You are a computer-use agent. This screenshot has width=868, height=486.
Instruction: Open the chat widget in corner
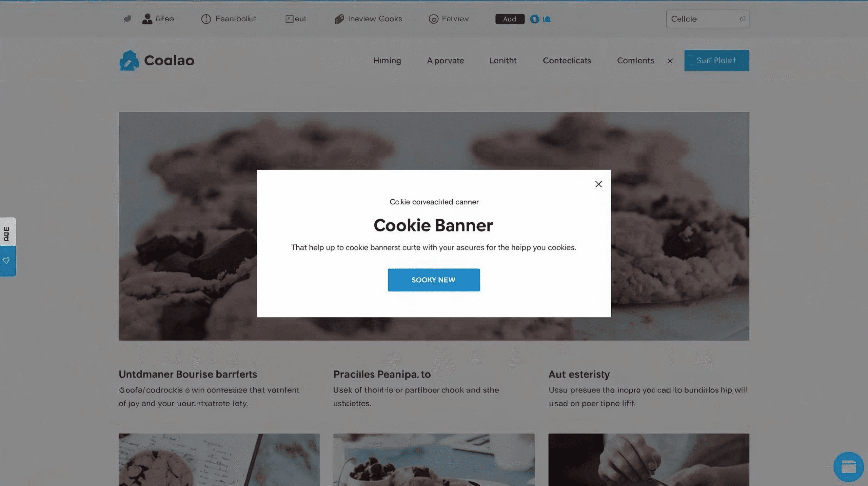point(848,467)
